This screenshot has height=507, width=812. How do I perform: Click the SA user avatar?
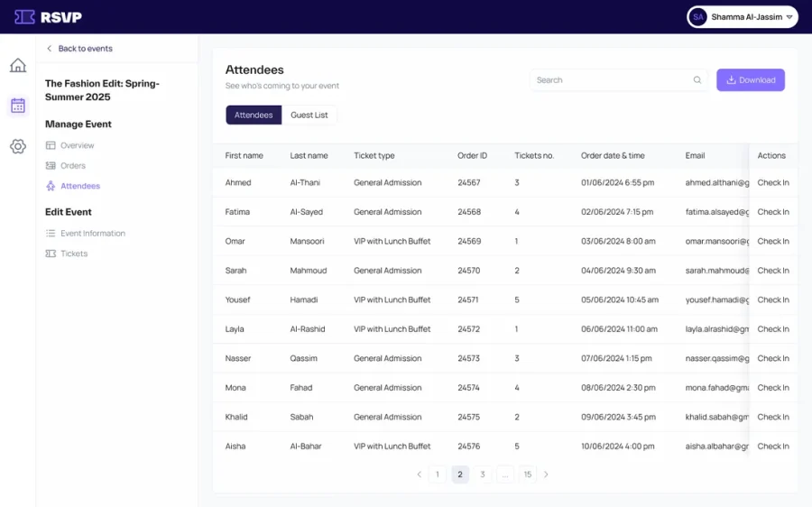pos(698,17)
